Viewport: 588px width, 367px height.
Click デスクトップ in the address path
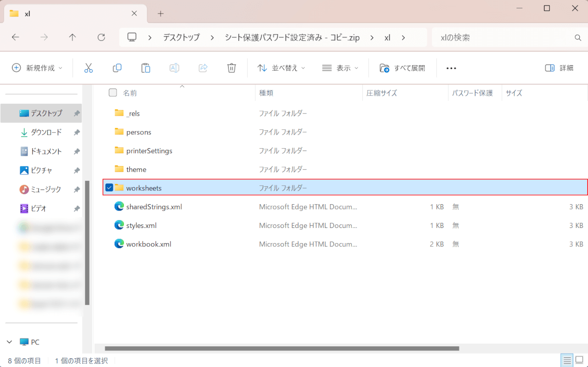[x=181, y=38]
